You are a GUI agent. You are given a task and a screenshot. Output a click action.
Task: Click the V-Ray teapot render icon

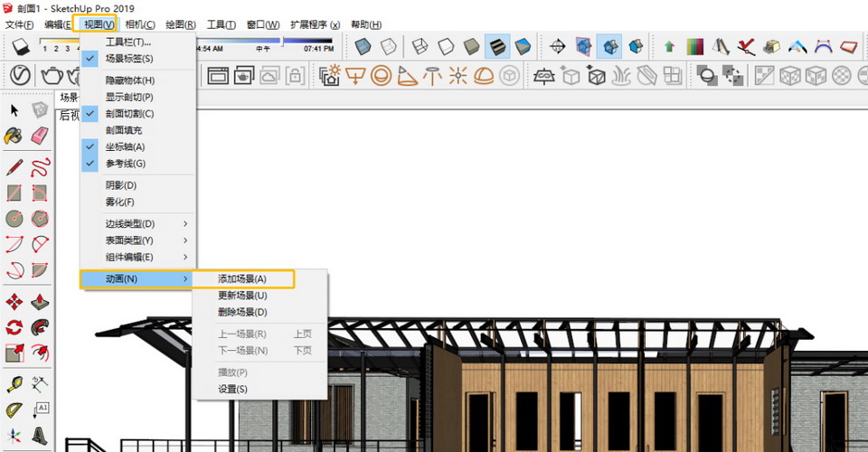52,76
